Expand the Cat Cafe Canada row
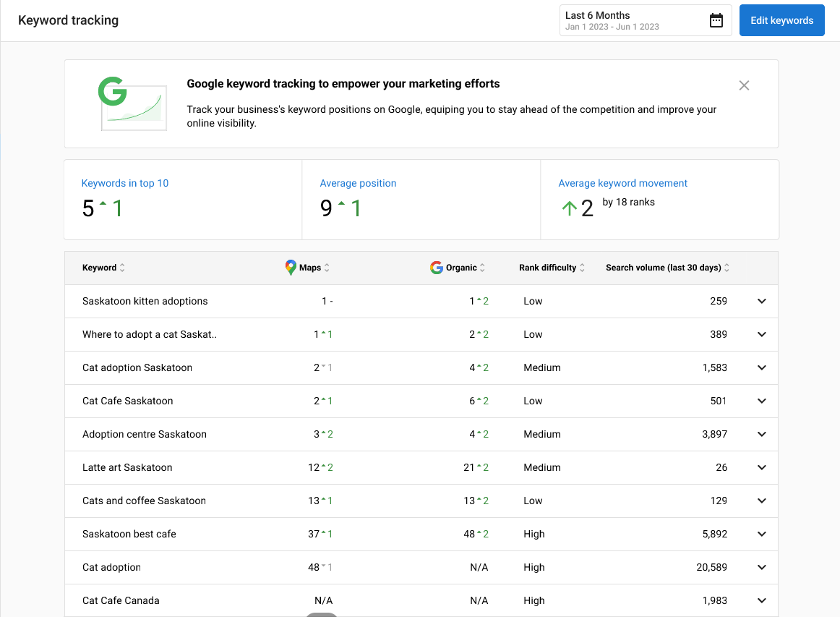The image size is (840, 617). [761, 600]
